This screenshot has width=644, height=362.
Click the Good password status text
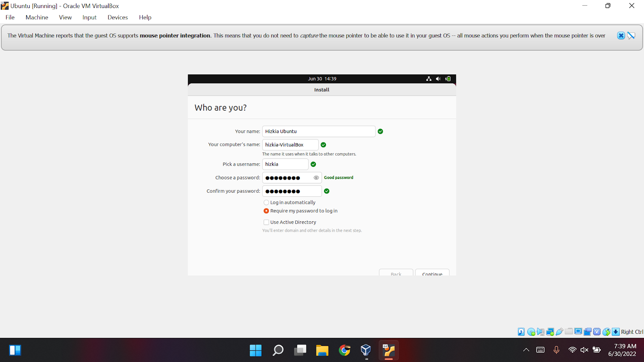[x=339, y=177]
